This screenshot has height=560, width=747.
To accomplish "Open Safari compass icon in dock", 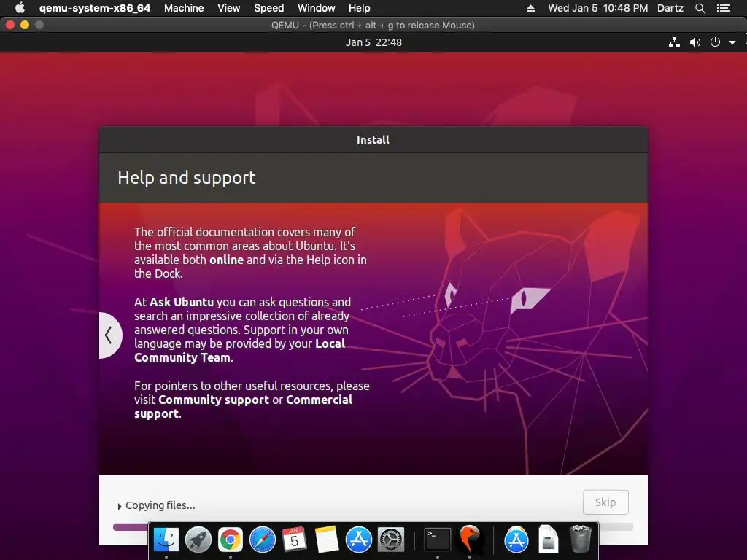I will pyautogui.click(x=263, y=540).
